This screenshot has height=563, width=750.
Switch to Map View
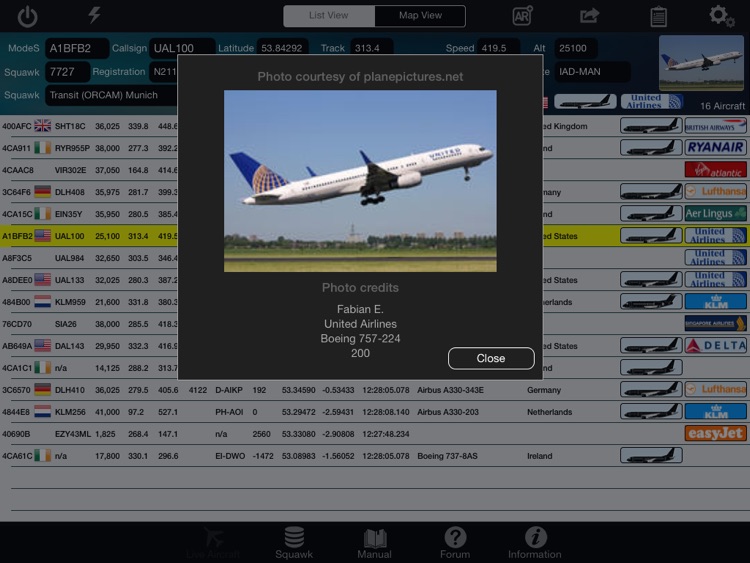point(420,16)
